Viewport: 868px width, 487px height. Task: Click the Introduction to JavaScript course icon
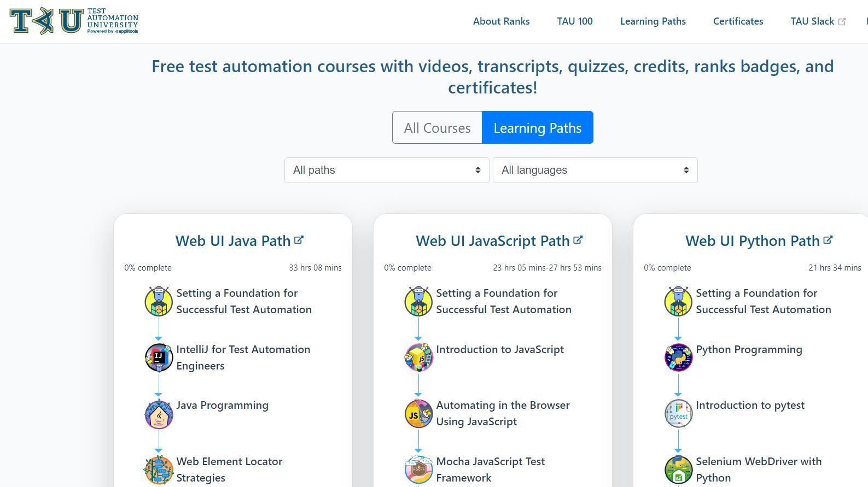418,358
